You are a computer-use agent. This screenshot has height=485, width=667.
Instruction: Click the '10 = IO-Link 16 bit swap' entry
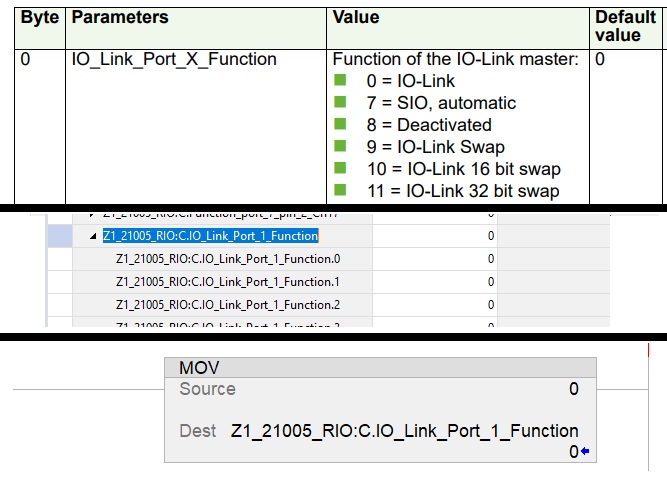(x=464, y=169)
